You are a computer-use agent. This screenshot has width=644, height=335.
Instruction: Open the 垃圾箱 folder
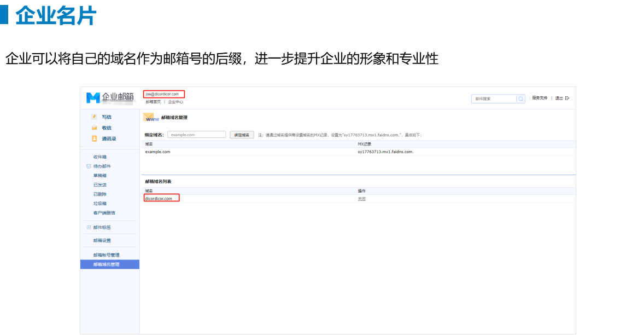point(99,204)
